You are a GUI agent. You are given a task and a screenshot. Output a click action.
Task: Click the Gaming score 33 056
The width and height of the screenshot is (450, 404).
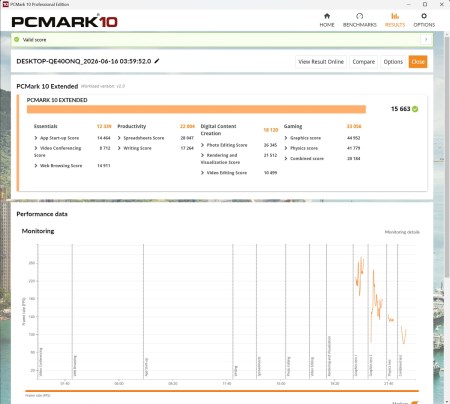[x=354, y=126]
